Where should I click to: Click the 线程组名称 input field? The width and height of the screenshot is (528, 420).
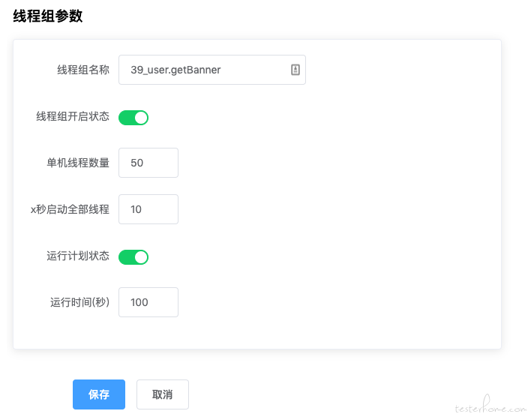212,70
